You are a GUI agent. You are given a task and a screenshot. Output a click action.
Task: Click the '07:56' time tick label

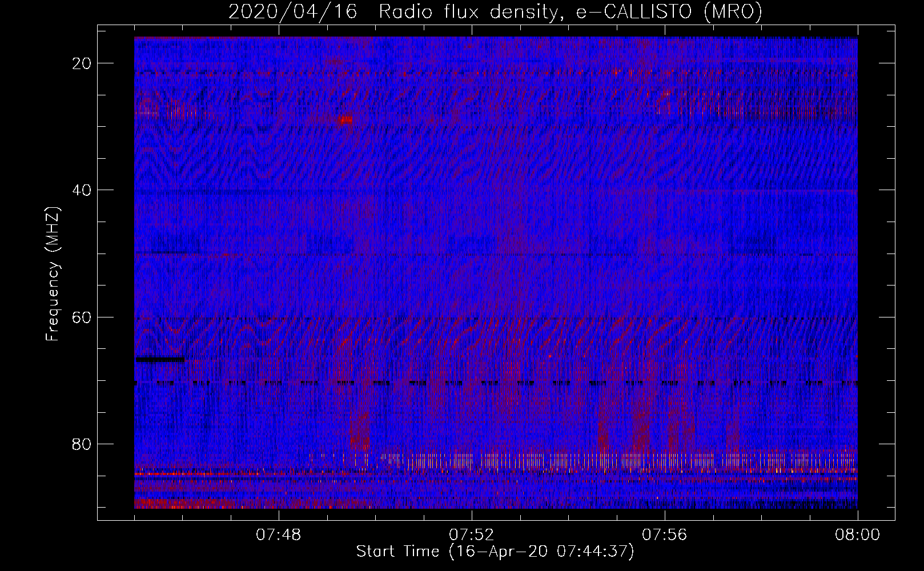665,535
